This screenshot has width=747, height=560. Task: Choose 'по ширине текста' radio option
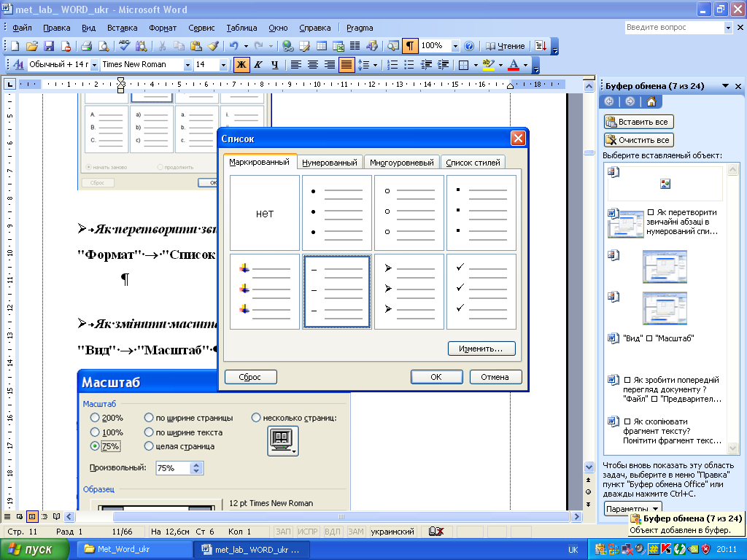(149, 432)
